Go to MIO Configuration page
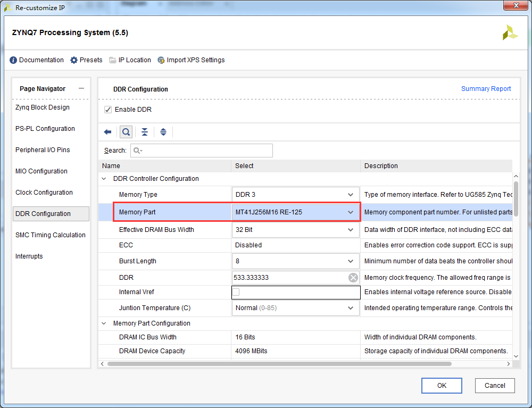Screen dimensions: 532x408 [x=41, y=171]
